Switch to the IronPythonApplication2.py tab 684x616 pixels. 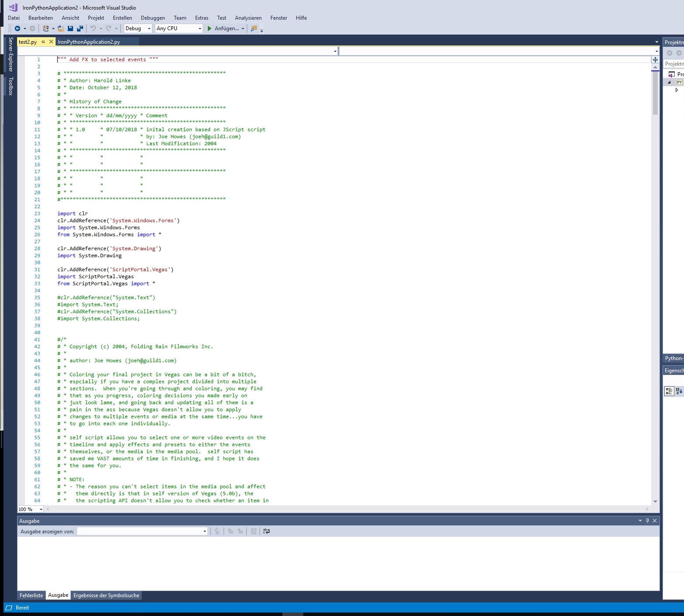point(89,42)
